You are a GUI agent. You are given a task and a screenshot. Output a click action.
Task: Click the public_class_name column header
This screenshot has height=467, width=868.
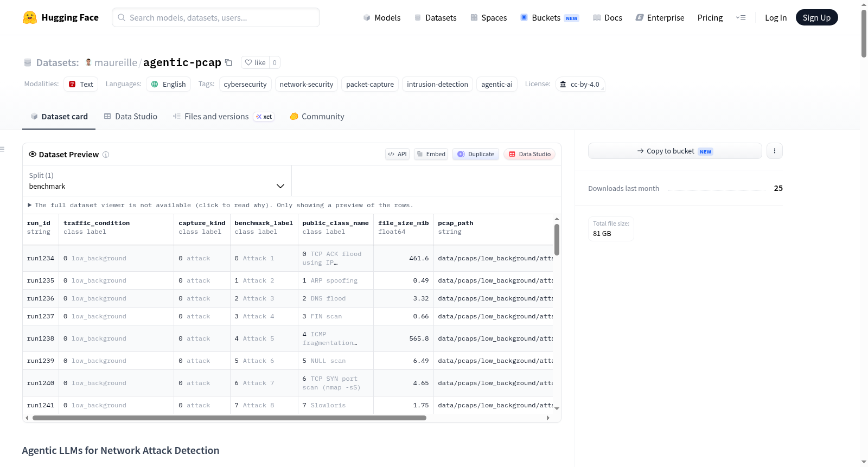click(336, 228)
